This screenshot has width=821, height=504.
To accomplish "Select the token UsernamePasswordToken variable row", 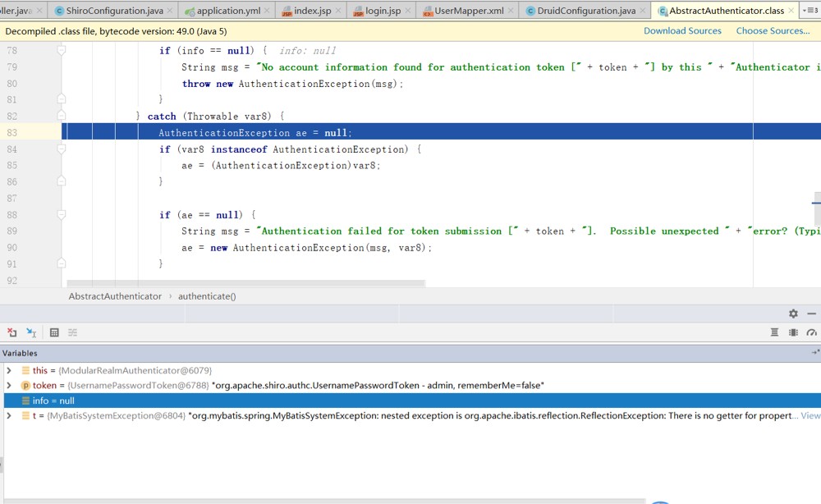I will pos(412,385).
